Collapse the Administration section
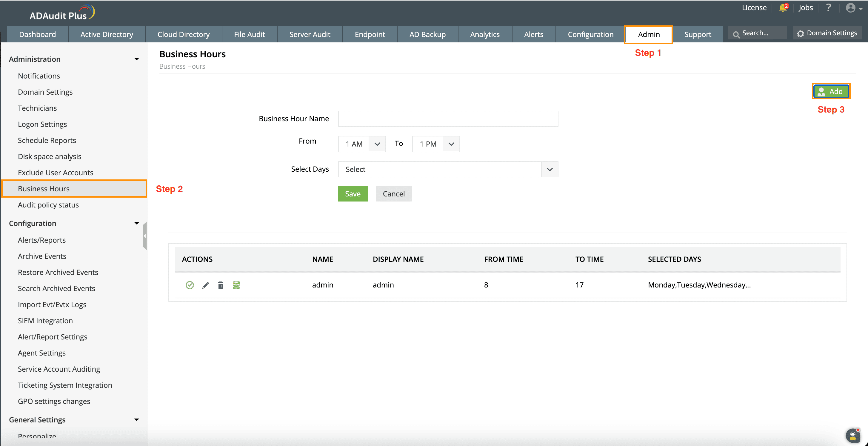This screenshot has width=868, height=446. pos(136,59)
